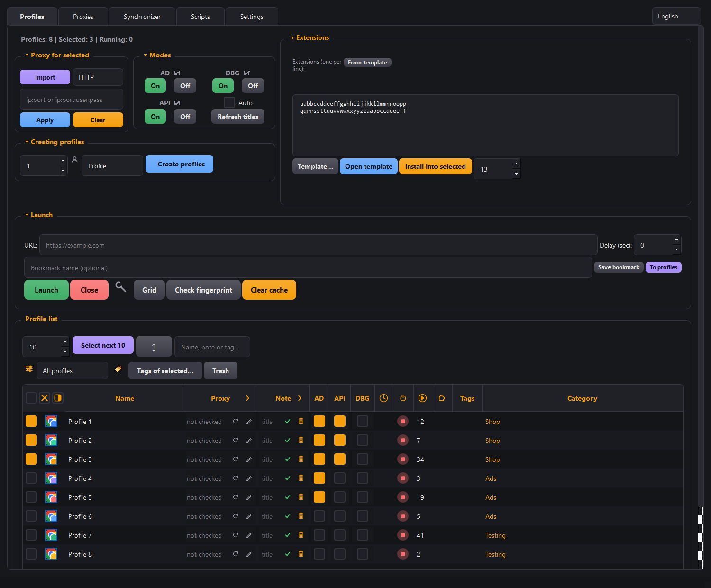Toggle the DBG checkbox for Profile 1
Screen dimensions: 711x588
tap(363, 421)
